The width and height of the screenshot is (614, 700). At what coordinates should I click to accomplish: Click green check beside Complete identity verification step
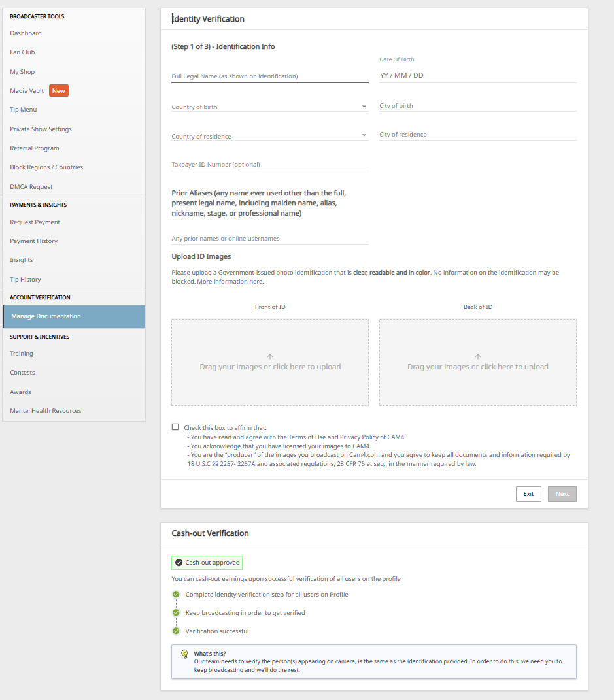[x=176, y=595]
